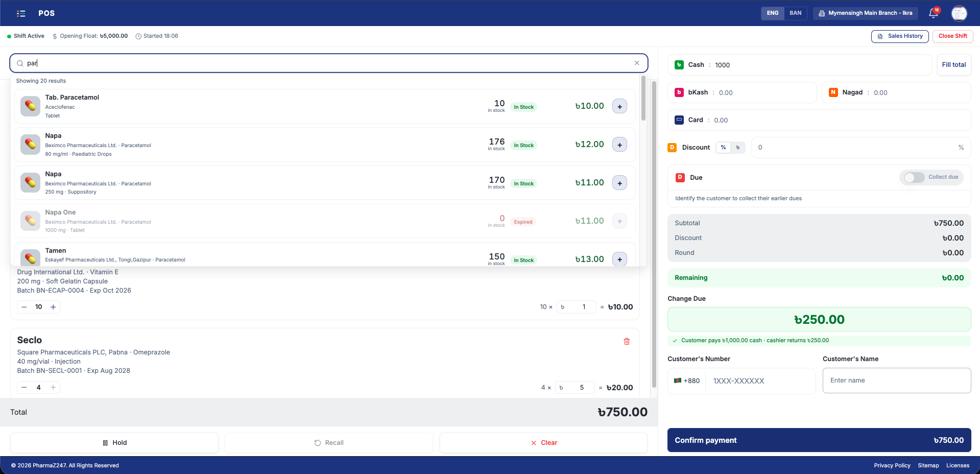This screenshot has height=474, width=980.
Task: Add Napa Paediatric Drops with plus button
Action: coord(619,145)
